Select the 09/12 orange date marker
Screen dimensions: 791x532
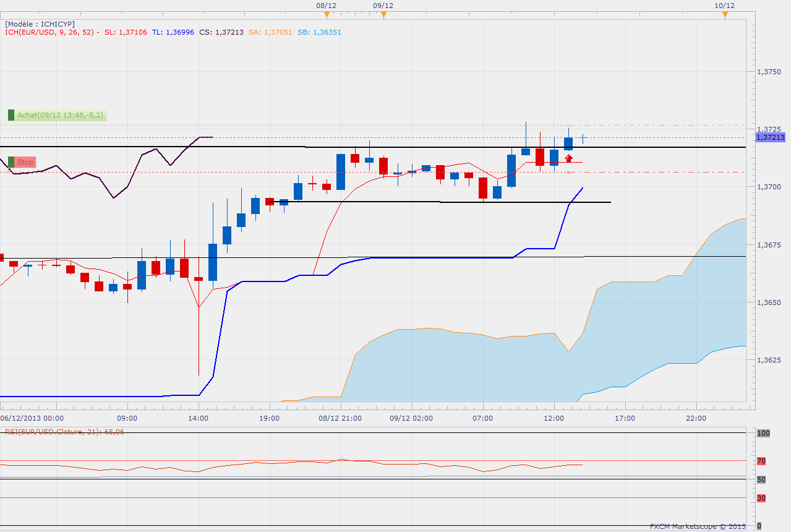tap(383, 15)
